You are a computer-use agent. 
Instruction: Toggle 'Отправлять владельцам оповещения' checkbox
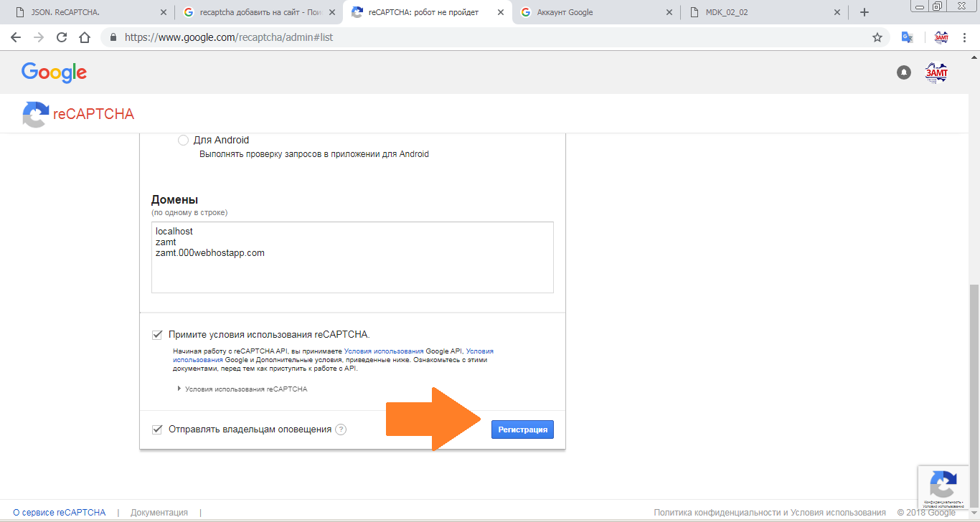pos(157,430)
